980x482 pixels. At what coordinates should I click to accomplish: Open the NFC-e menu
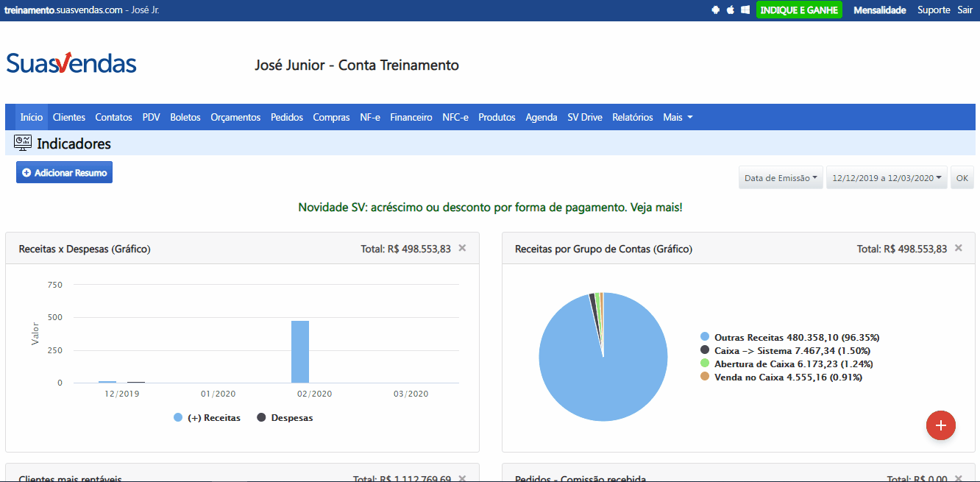[455, 117]
